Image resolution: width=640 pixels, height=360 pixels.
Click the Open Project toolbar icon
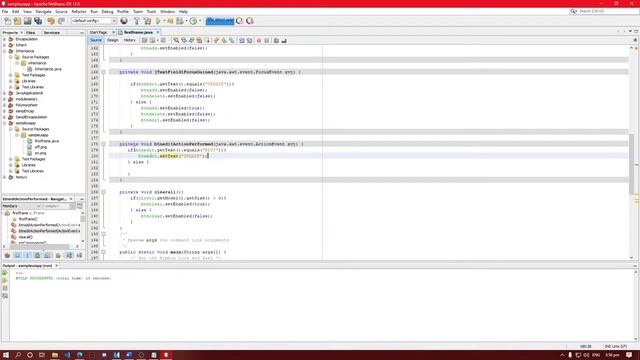[x=27, y=21]
